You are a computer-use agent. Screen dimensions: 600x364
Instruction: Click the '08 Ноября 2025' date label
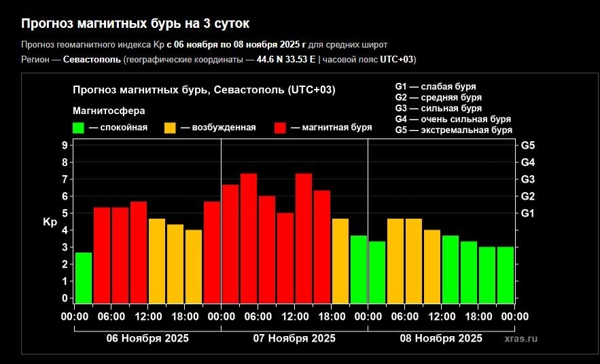click(x=441, y=338)
